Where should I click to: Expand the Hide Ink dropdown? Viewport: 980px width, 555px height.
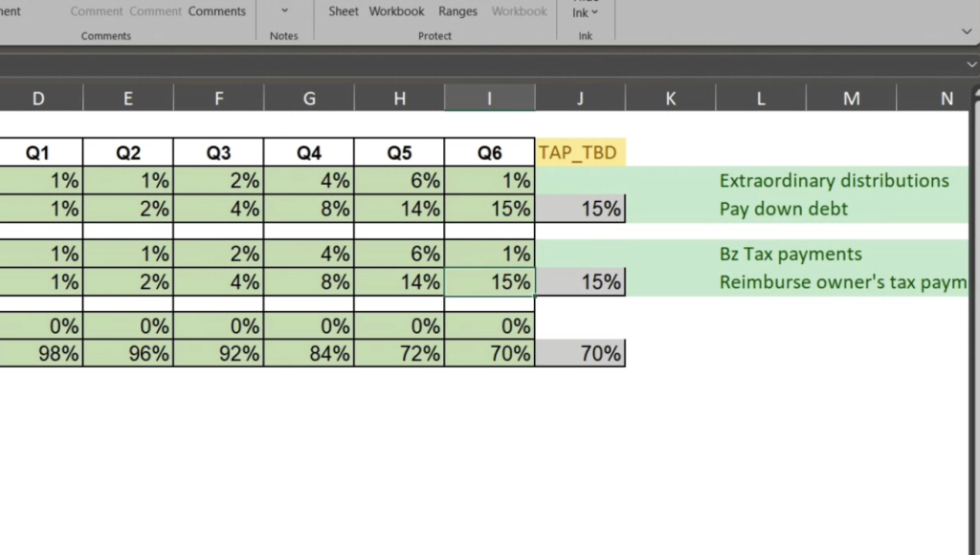[585, 11]
